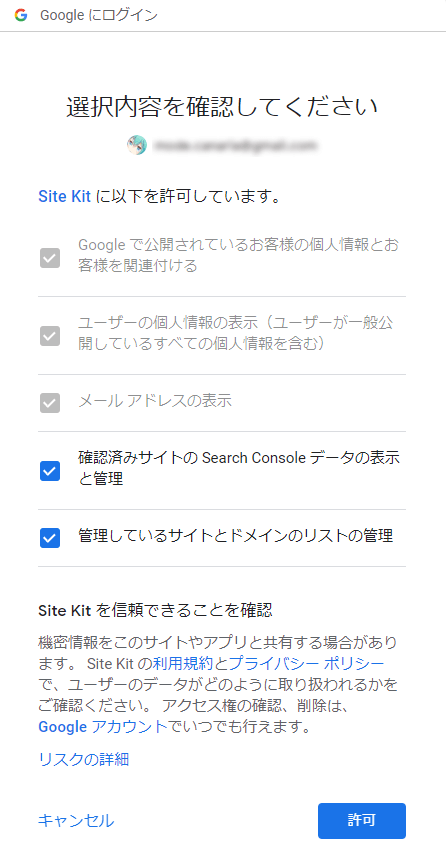The height and width of the screenshot is (865, 446).
Task: Click the blue 許可 button
Action: point(362,820)
